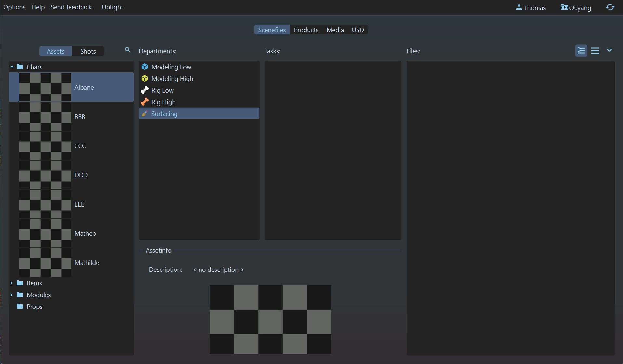
Task: Expand the Items folder
Action: (12, 283)
